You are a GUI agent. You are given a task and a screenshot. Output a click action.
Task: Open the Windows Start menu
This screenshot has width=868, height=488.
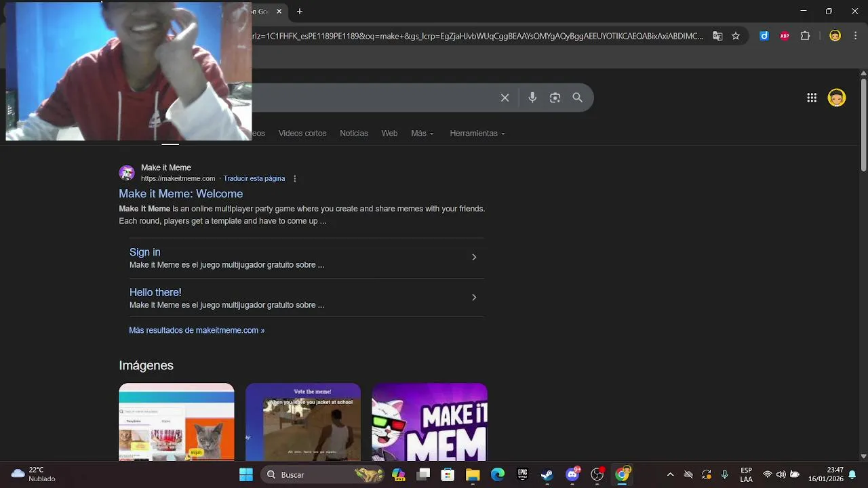[246, 474]
